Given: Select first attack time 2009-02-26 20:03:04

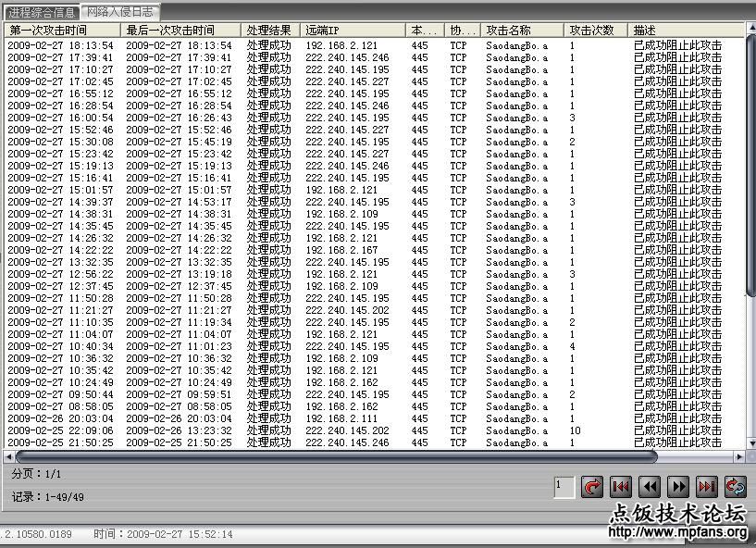Looking at the screenshot, I should tap(61, 418).
